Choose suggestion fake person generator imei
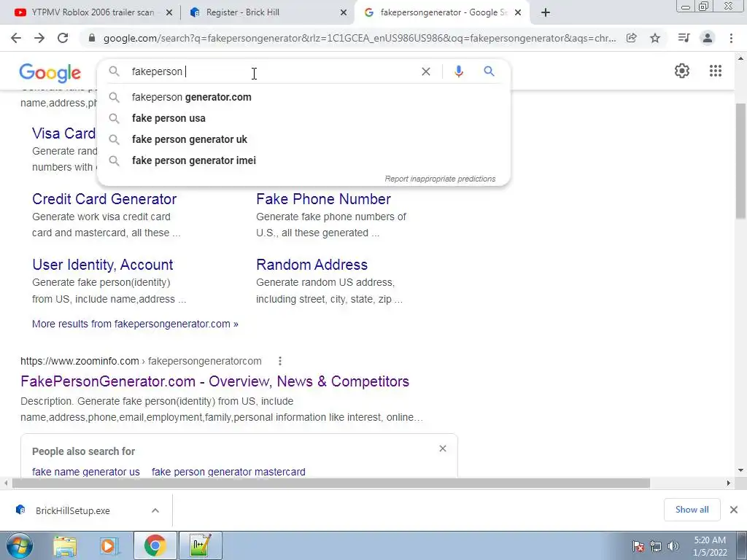 tap(304, 160)
